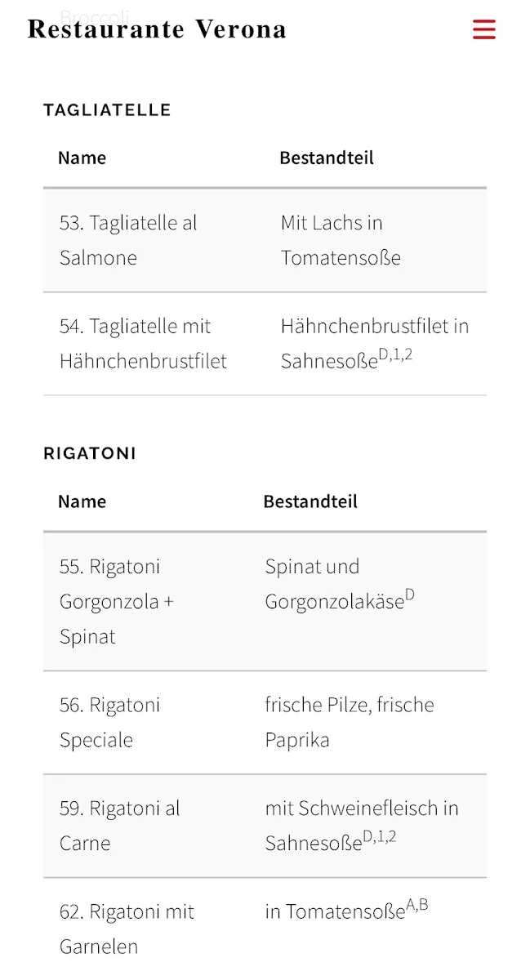Click ingredient Spinat und Gorgonzolakäse
Screen dimensions: 530x980
click(340, 584)
